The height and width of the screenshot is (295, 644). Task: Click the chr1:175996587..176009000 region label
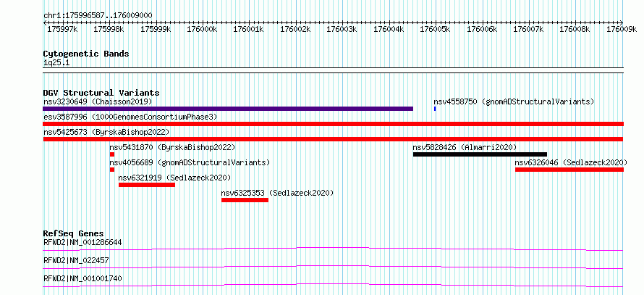98,16
